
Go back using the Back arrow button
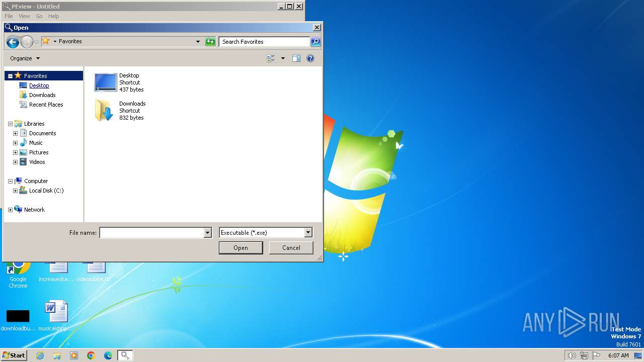coord(13,42)
